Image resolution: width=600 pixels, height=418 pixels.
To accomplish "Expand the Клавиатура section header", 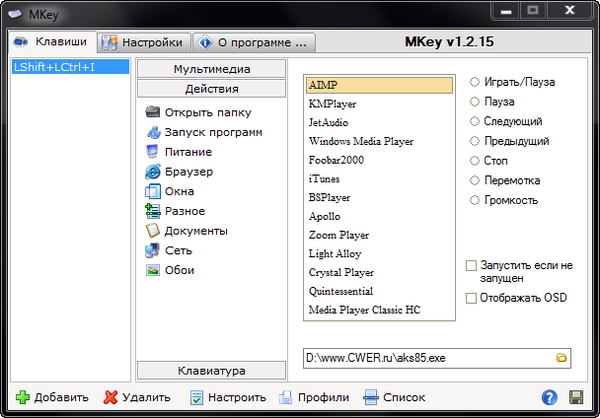I will pos(209,371).
